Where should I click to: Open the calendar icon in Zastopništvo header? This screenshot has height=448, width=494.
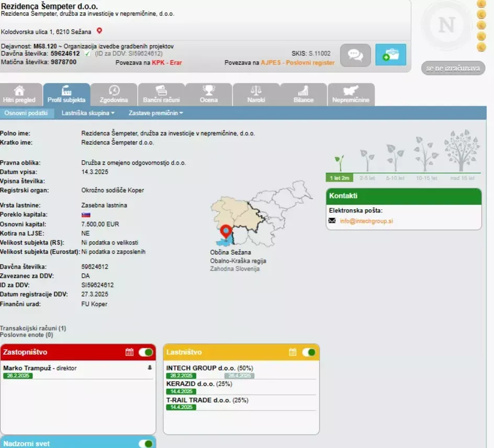[x=129, y=352]
